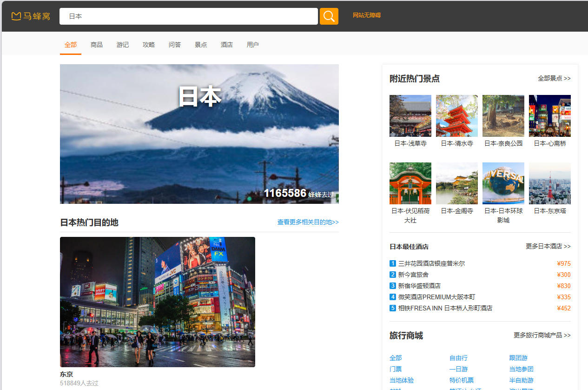Viewport: 588px width, 390px height.
Task: Expand 全部景点 >> attractions list
Action: 554,79
